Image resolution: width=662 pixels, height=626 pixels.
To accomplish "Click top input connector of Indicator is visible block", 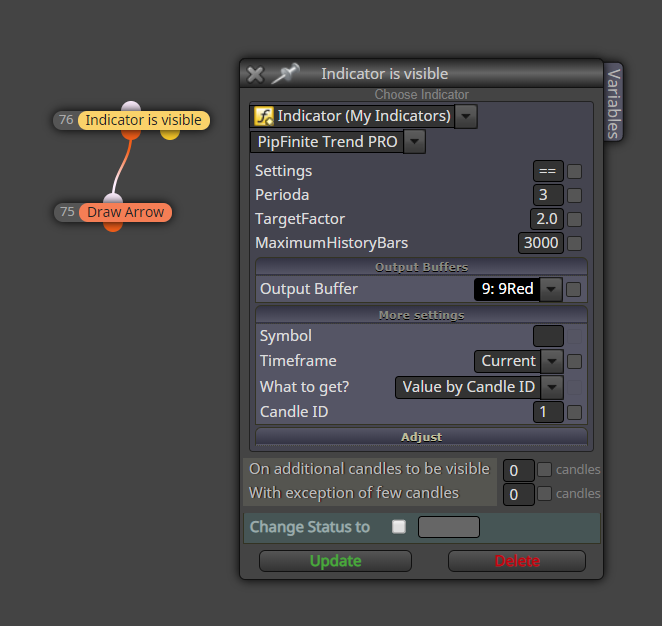I will (x=131, y=106).
